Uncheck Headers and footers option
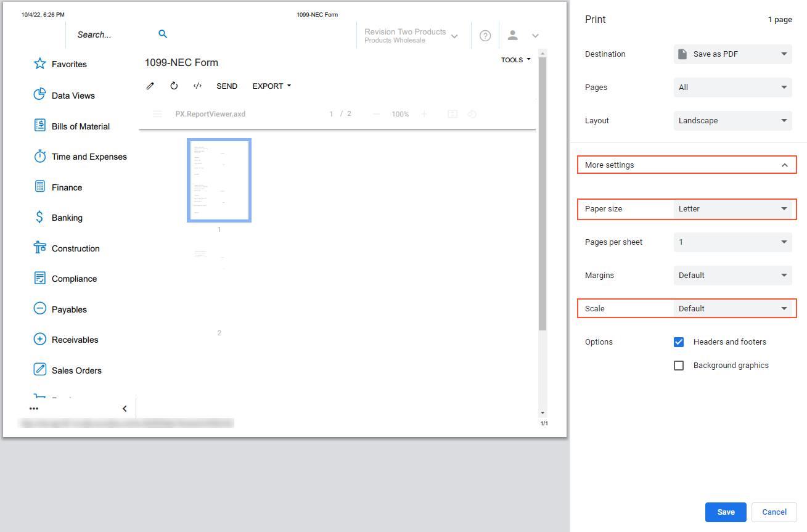 [x=678, y=342]
